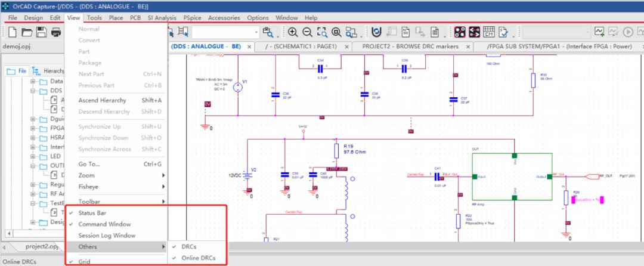Open the Zoom submenu in View menu
Screen dimensions: 644x266
tap(117, 175)
